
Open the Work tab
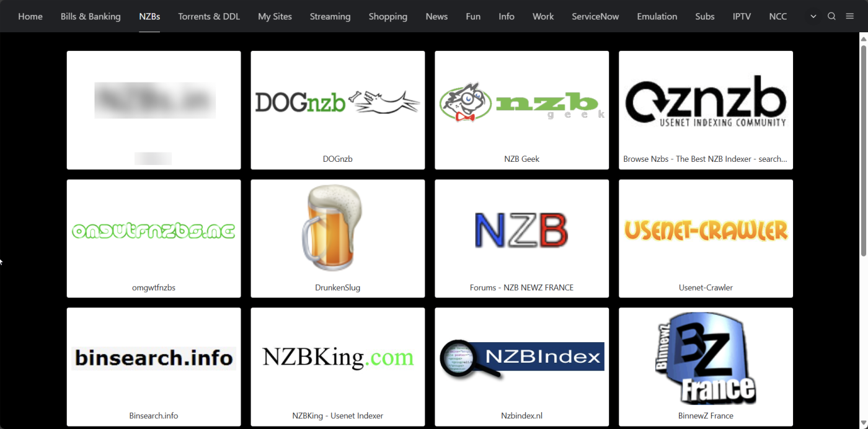543,16
